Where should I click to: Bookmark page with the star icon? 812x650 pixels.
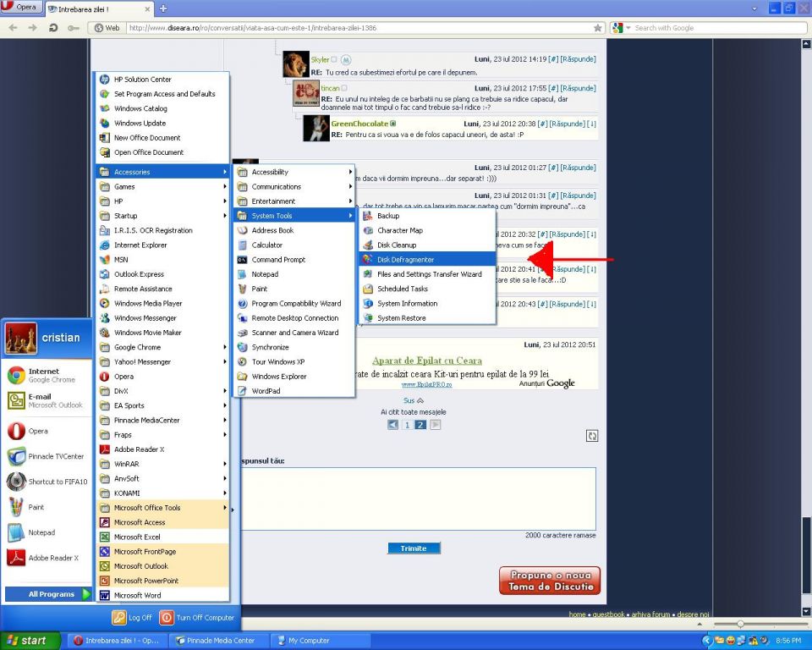point(598,28)
